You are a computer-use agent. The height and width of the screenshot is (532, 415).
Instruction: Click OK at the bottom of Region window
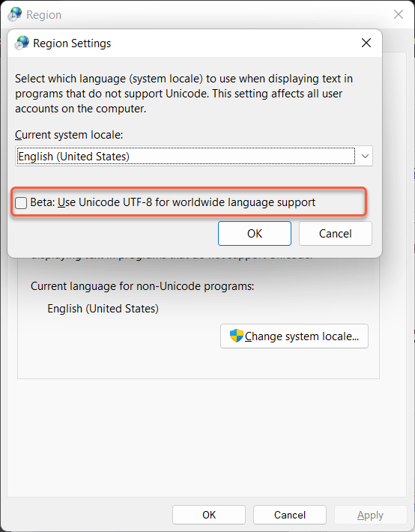(209, 515)
